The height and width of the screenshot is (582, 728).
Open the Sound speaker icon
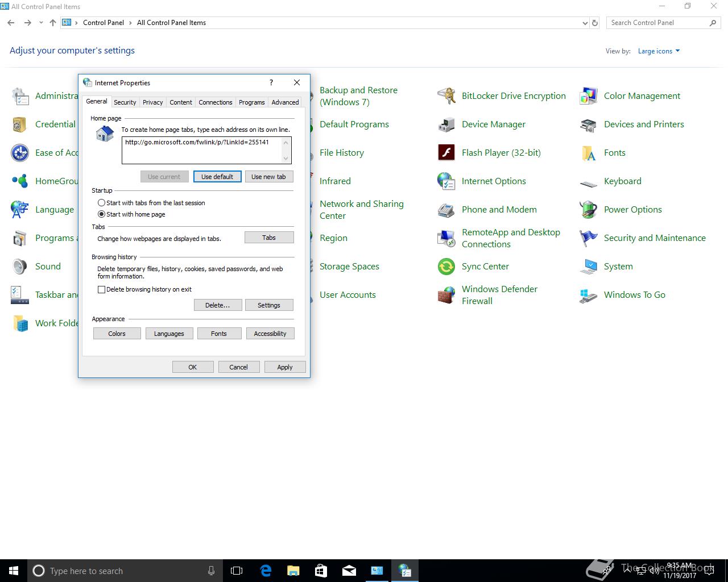coord(20,267)
